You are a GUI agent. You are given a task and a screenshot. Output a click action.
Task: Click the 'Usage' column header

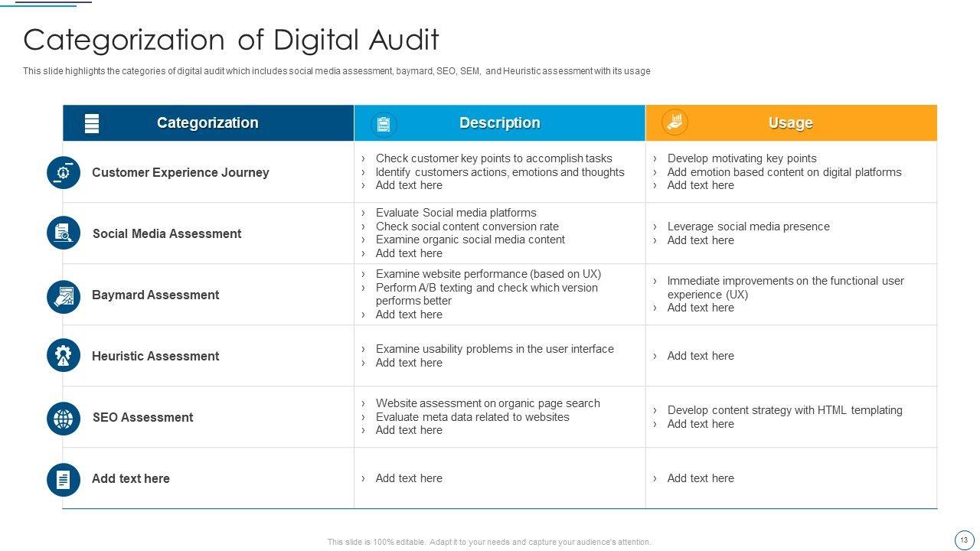click(x=790, y=123)
